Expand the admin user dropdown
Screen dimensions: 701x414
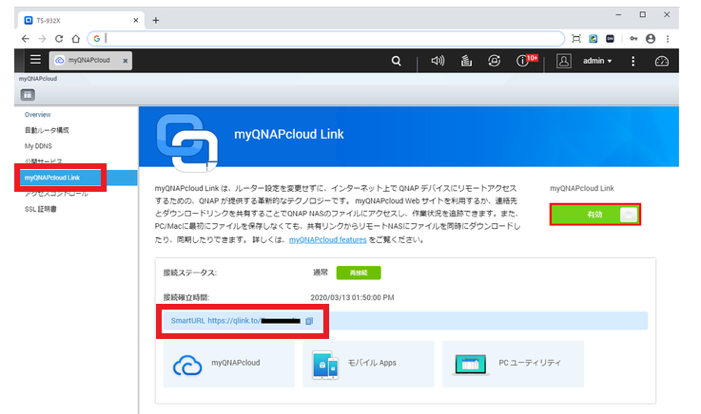[x=597, y=61]
